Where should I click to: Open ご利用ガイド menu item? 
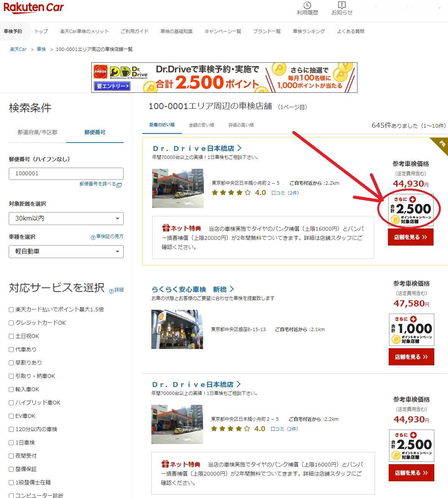[135, 31]
